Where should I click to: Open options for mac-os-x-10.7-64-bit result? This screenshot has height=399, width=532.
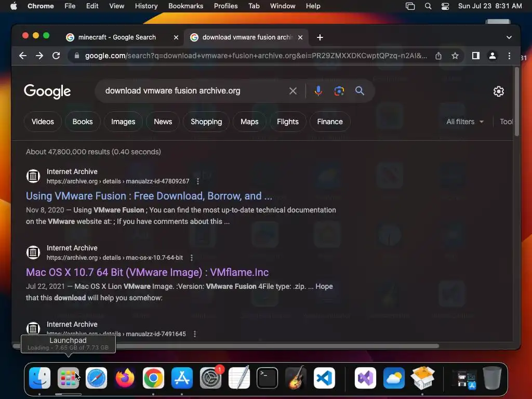point(192,258)
